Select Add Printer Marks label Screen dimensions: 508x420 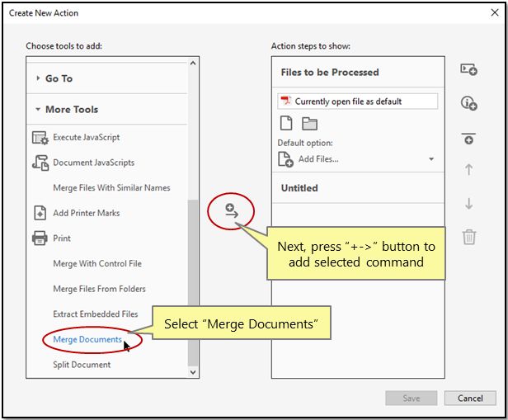point(86,213)
